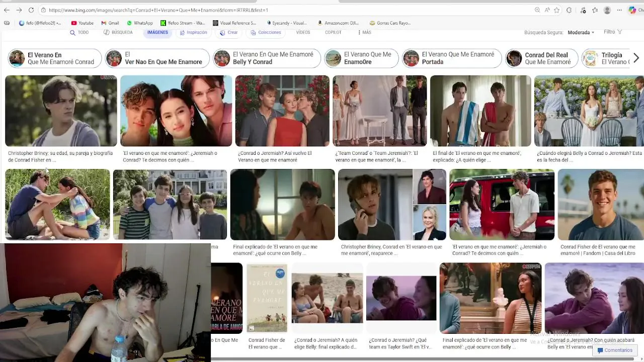This screenshot has height=362, width=644.
Task: Switch to the TODO search tab
Action: (79, 32)
